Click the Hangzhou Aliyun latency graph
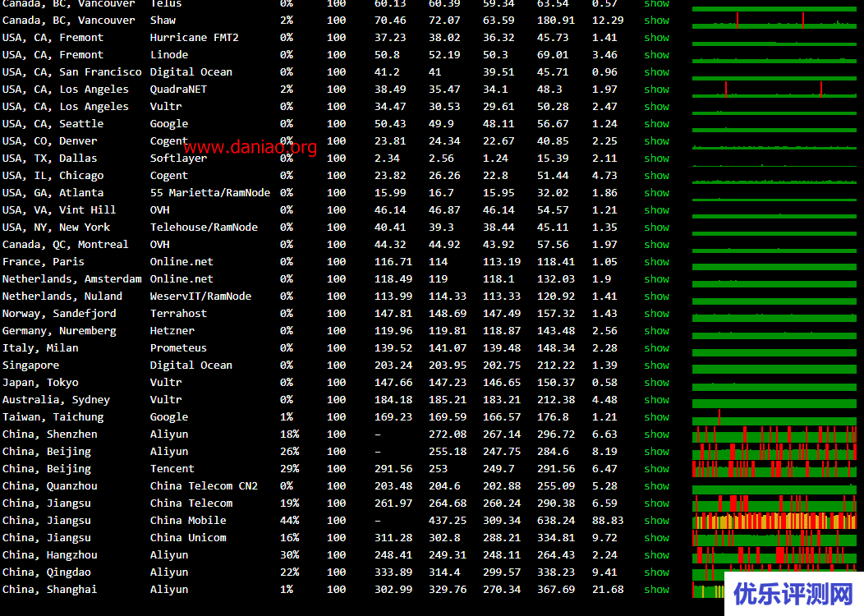This screenshot has height=616, width=864. [x=774, y=555]
